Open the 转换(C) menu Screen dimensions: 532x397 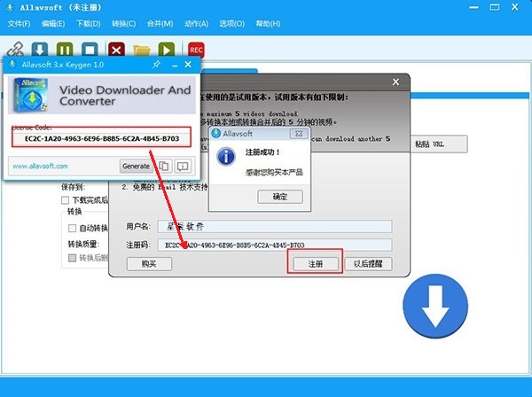[x=124, y=24]
